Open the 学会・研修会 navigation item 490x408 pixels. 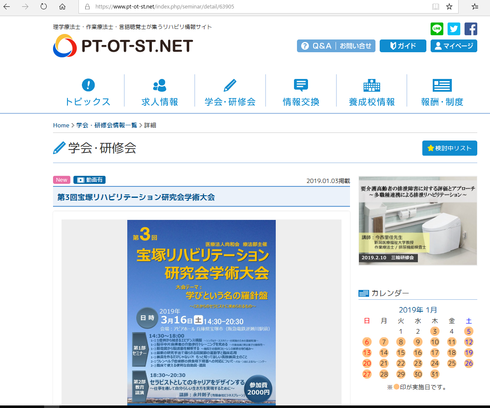[x=230, y=92]
